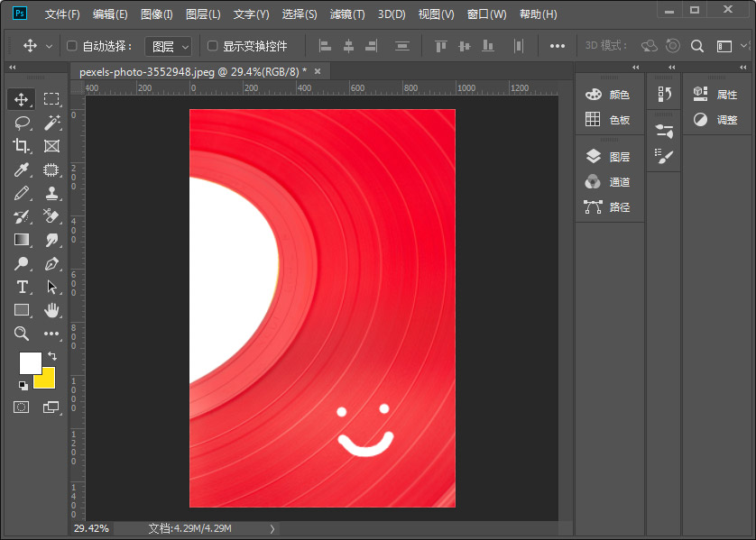Toggle Quick Mask mode
Viewport: 756px width, 540px height.
click(21, 407)
